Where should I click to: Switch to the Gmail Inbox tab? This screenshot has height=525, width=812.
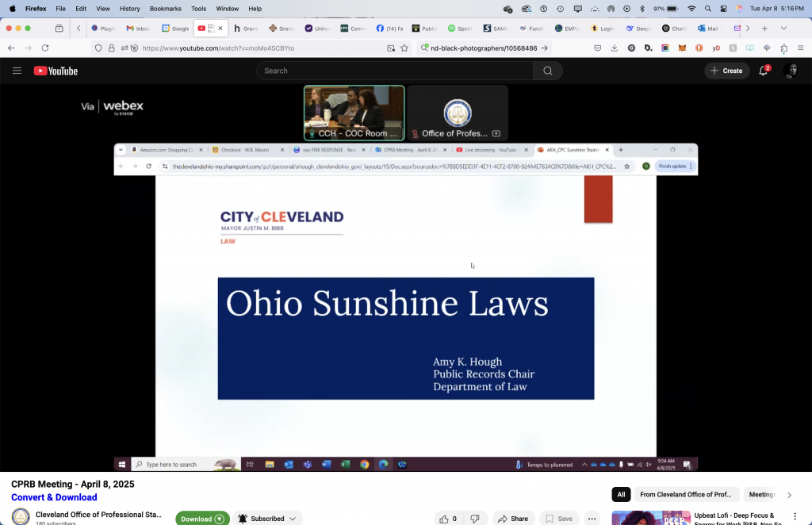pos(137,28)
